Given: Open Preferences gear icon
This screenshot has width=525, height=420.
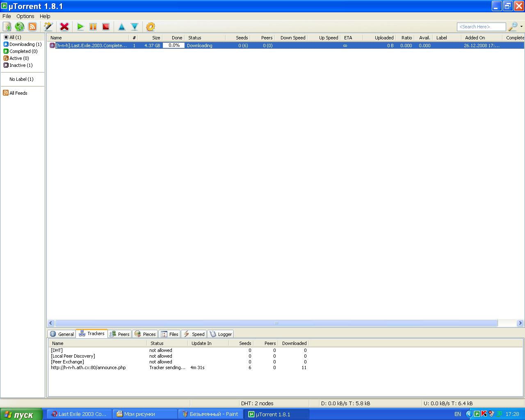Looking at the screenshot, I should pyautogui.click(x=151, y=27).
